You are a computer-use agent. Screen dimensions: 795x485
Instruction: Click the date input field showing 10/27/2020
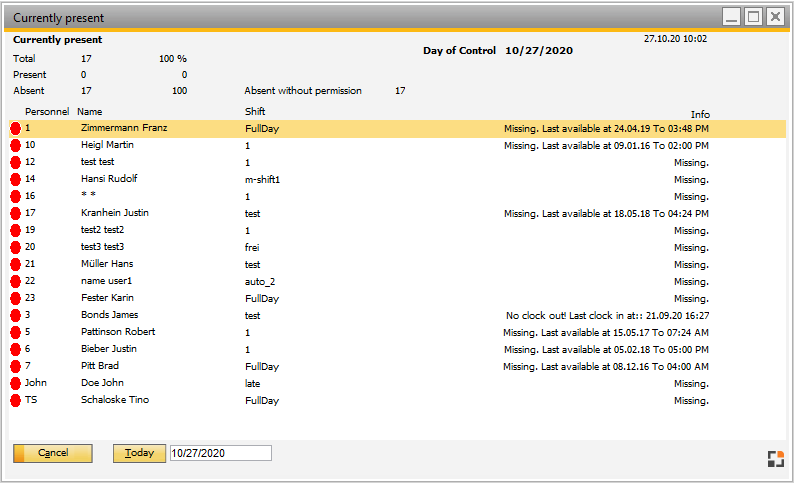[220, 453]
